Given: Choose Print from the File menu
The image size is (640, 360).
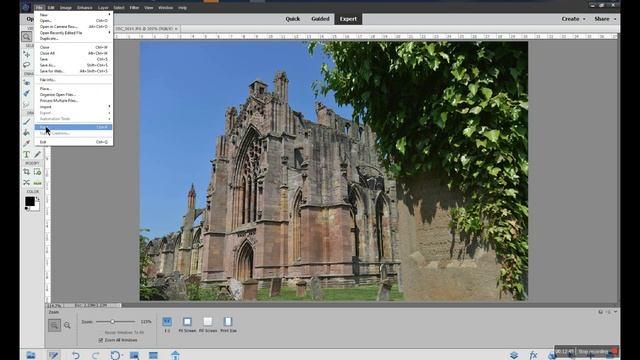Looking at the screenshot, I should pyautogui.click(x=73, y=127).
